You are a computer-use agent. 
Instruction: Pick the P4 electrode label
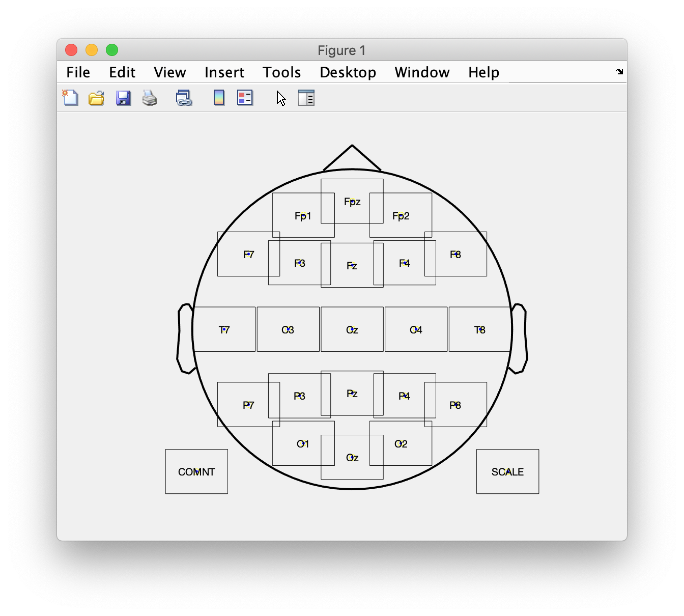click(x=405, y=396)
